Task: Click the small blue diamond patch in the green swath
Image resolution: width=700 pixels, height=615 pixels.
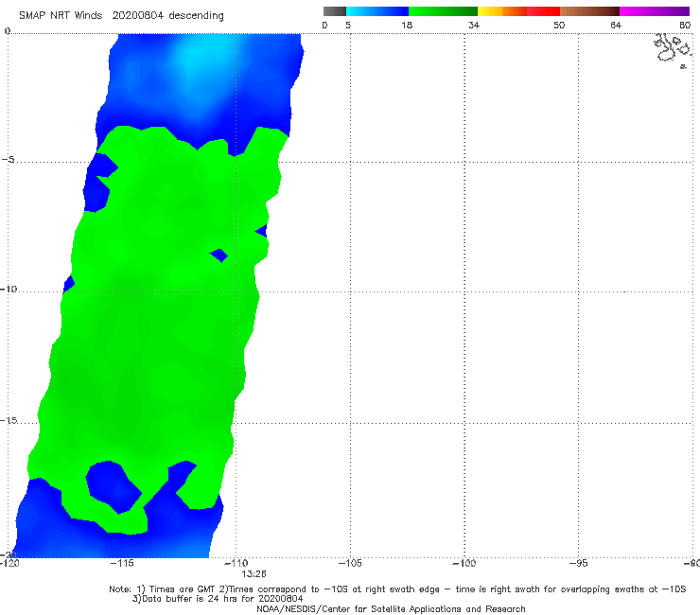Action: (219, 255)
